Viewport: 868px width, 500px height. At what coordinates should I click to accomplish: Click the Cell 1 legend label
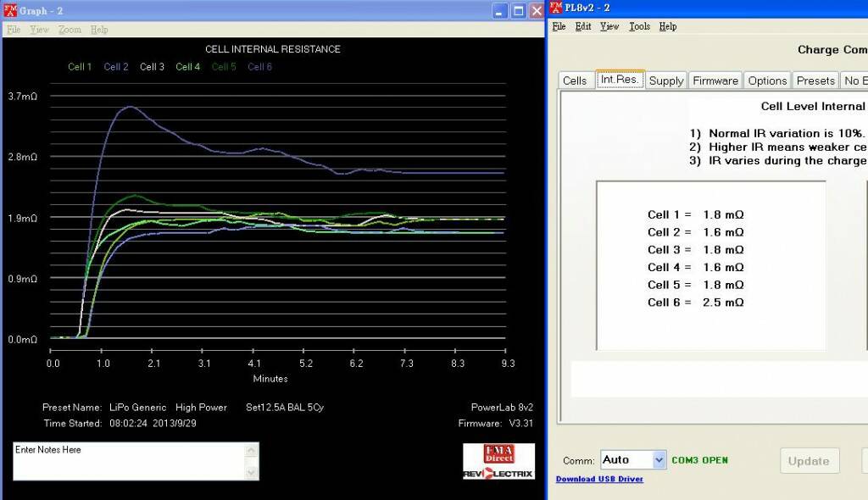80,66
